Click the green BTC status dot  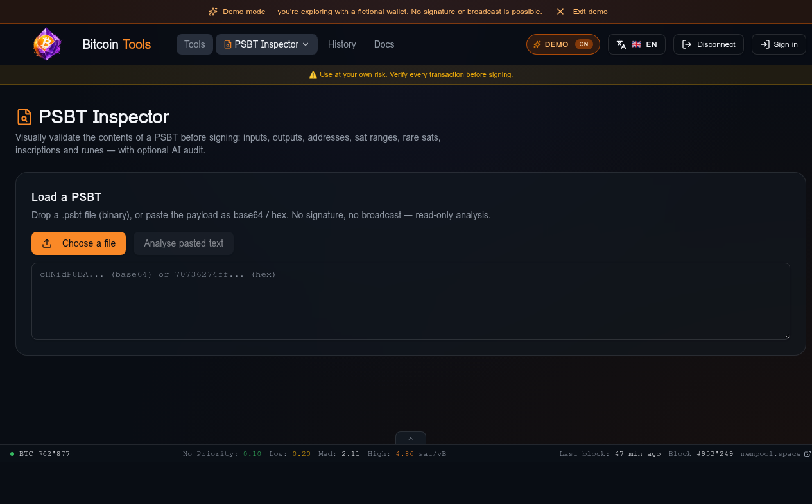click(x=12, y=454)
